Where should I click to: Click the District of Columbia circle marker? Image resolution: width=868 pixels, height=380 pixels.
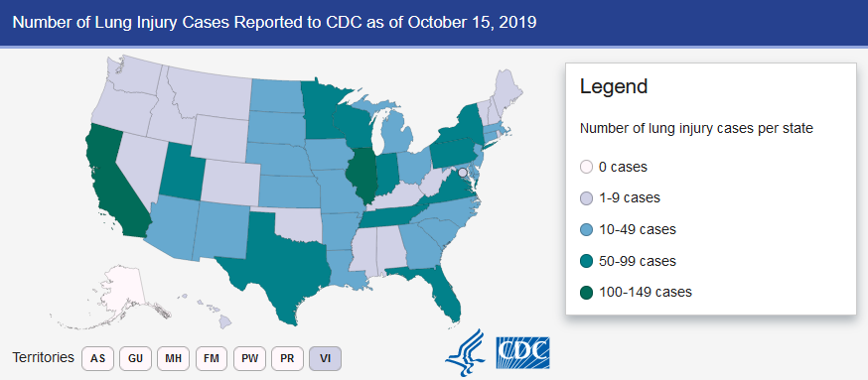point(463,173)
